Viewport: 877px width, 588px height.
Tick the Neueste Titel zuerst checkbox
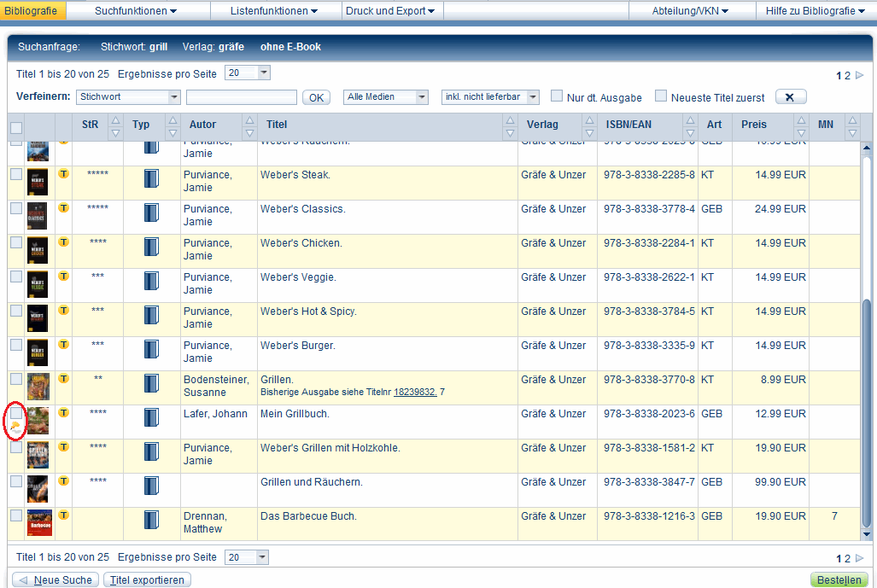661,96
